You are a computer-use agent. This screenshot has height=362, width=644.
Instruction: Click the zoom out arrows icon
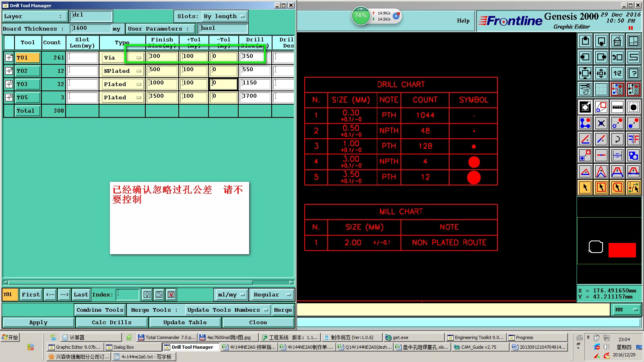[x=601, y=73]
